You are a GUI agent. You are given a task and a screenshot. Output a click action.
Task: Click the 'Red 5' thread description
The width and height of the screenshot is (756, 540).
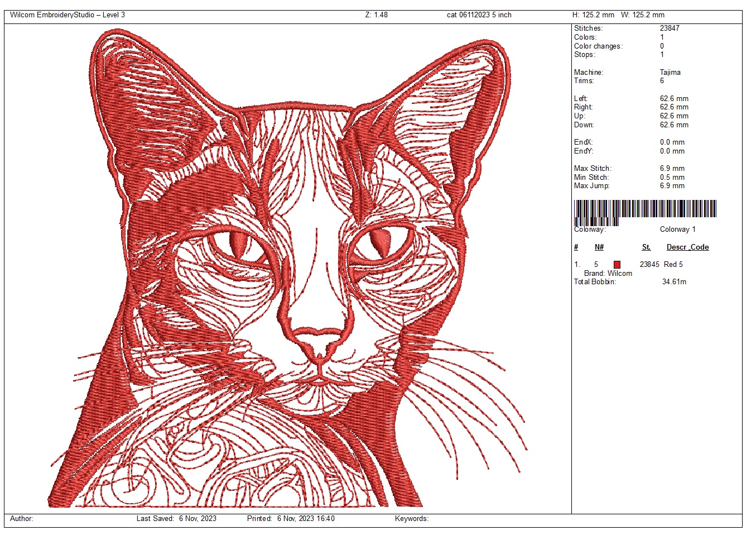[673, 265]
